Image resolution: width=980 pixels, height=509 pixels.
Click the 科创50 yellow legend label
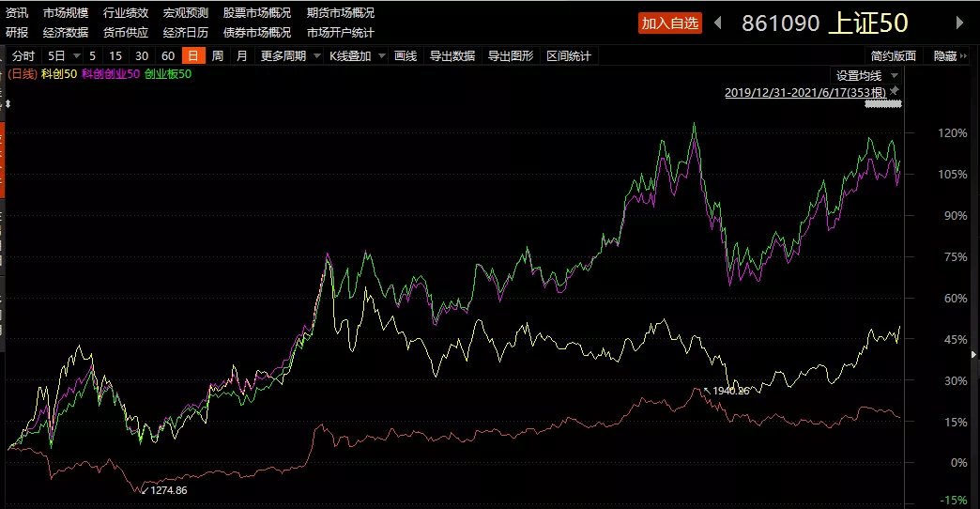pos(61,73)
